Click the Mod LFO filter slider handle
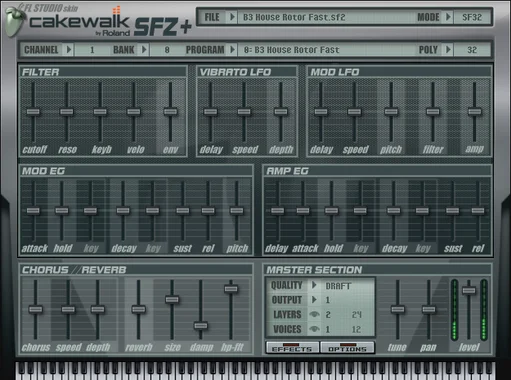The width and height of the screenshot is (511, 380). point(433,112)
